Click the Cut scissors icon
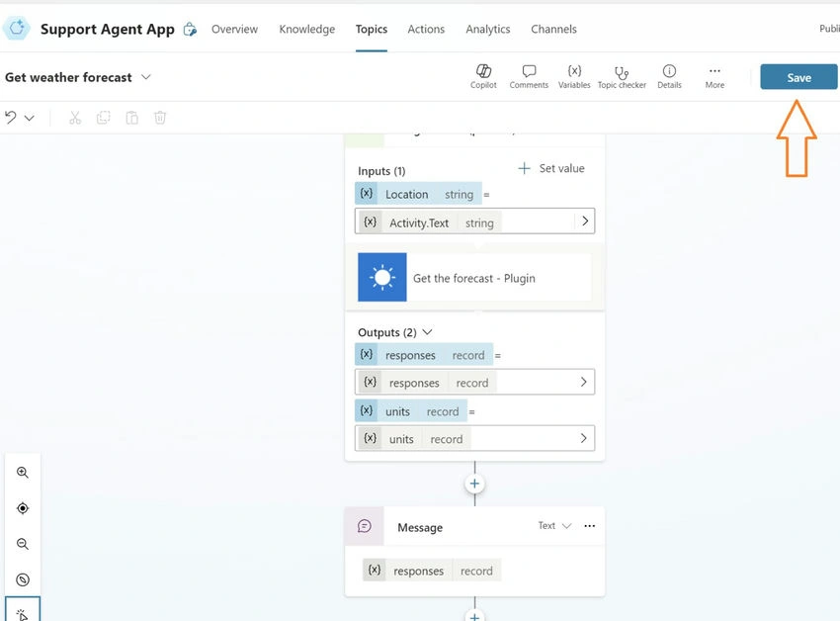Screen dimensions: 840x621 coord(75,118)
